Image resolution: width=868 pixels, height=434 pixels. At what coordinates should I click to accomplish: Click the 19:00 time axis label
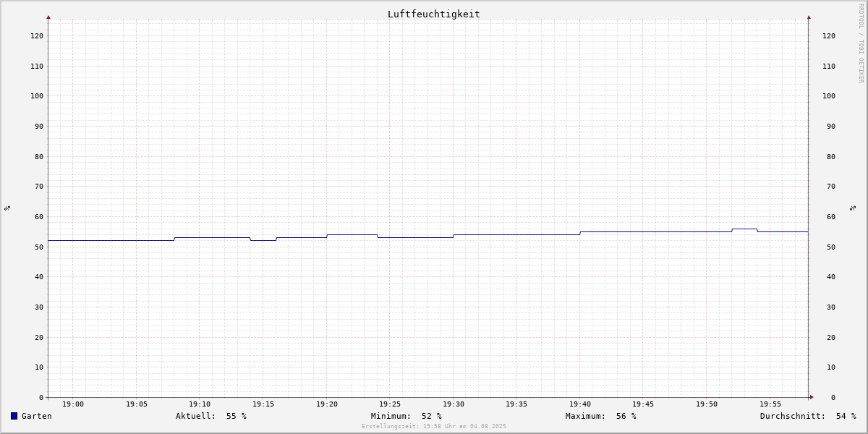click(73, 404)
